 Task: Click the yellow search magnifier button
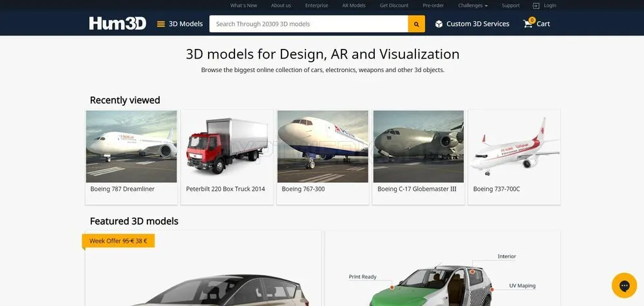[x=417, y=24]
